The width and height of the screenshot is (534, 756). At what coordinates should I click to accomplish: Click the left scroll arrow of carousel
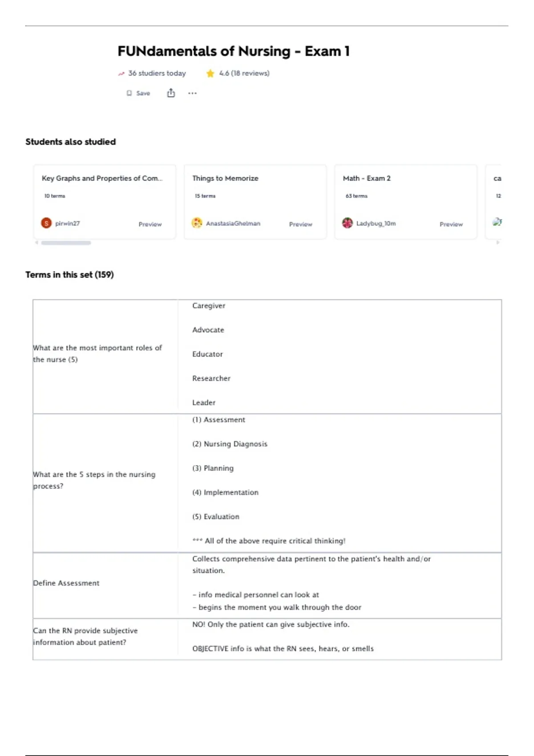click(x=36, y=243)
